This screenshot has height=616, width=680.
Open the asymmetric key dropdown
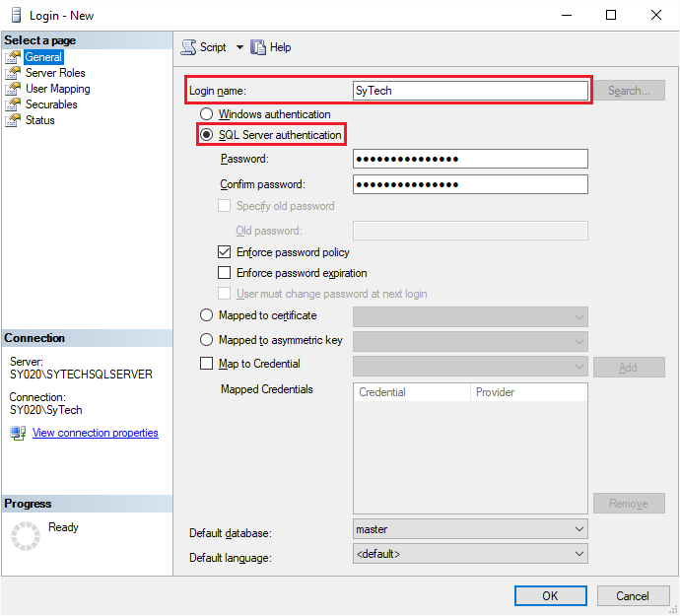click(x=470, y=341)
